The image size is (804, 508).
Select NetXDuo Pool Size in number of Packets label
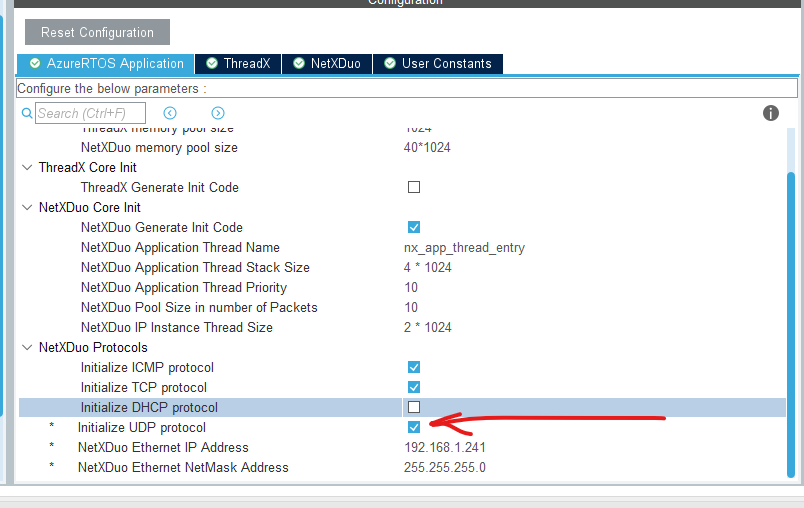(199, 308)
